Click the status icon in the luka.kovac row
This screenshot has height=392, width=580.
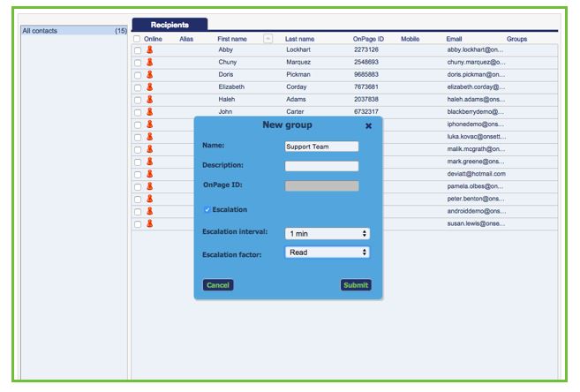(x=150, y=137)
